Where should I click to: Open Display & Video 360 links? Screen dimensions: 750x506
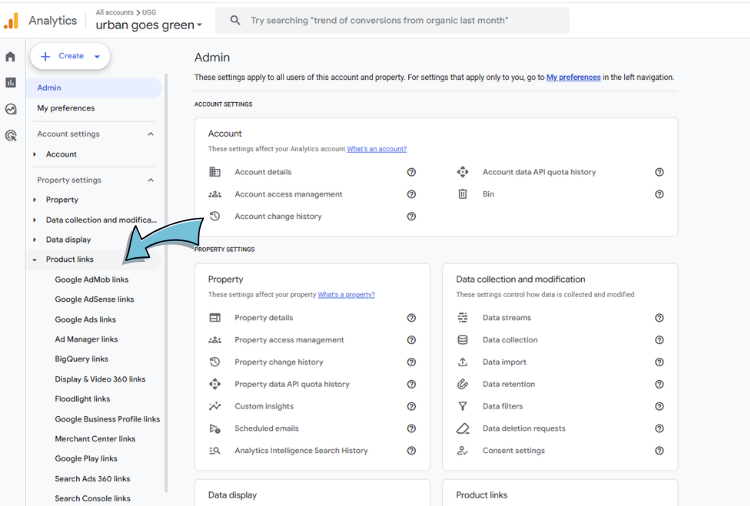click(x=100, y=379)
